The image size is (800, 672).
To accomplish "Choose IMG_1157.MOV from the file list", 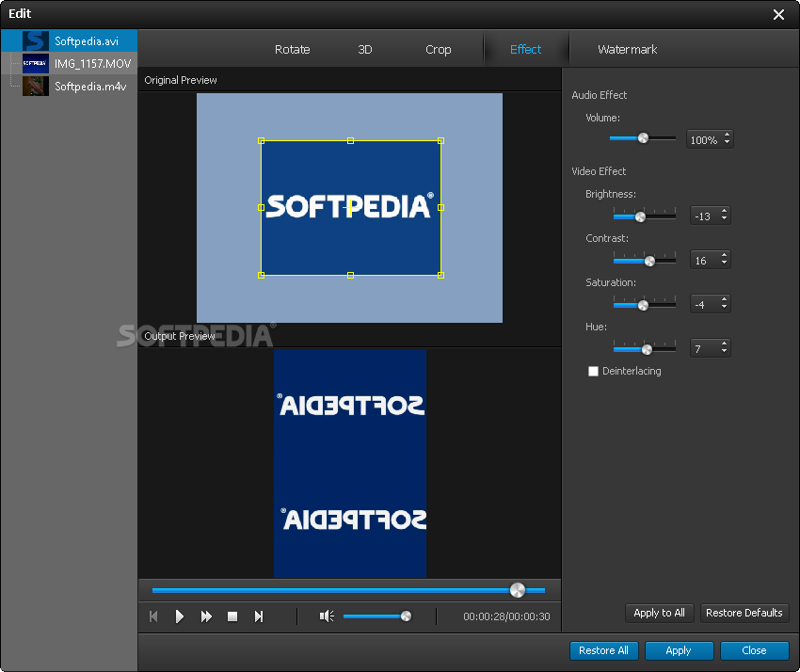I will point(92,64).
